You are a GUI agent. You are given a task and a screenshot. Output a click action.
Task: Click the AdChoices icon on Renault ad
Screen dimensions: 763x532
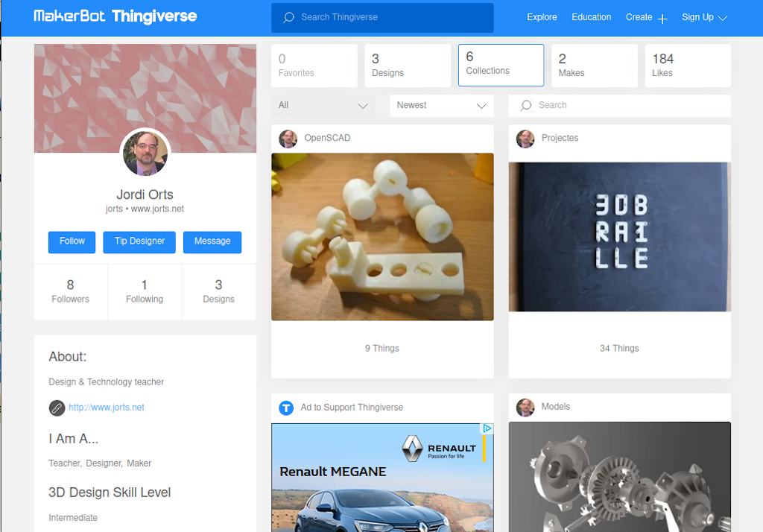tap(487, 428)
